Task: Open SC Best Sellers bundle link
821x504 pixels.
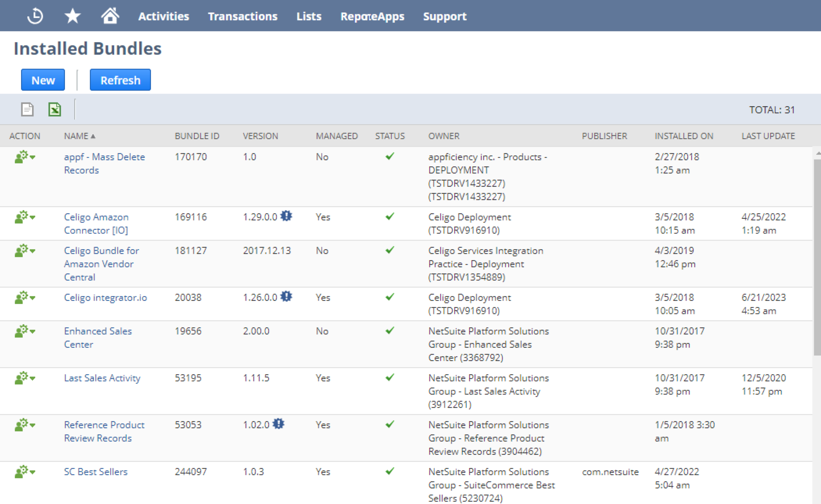Action: coord(96,472)
